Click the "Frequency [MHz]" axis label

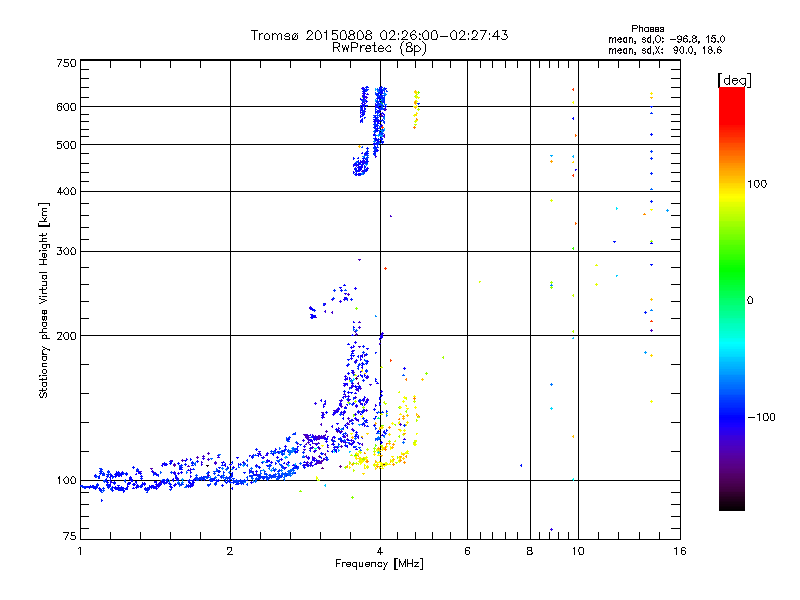379,564
